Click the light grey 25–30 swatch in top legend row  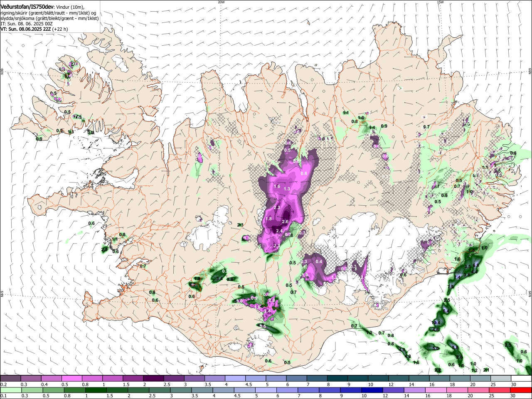coord(501,379)
